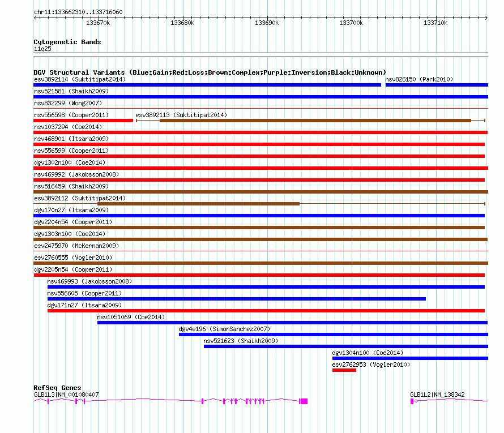Click the ruler's right scroll arrow
Image resolution: width=504 pixels, height=433 pixels.
[x=486, y=18]
